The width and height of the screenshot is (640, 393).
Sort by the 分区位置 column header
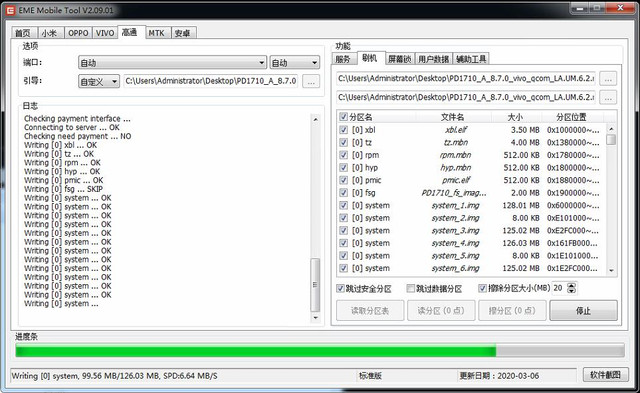point(571,117)
